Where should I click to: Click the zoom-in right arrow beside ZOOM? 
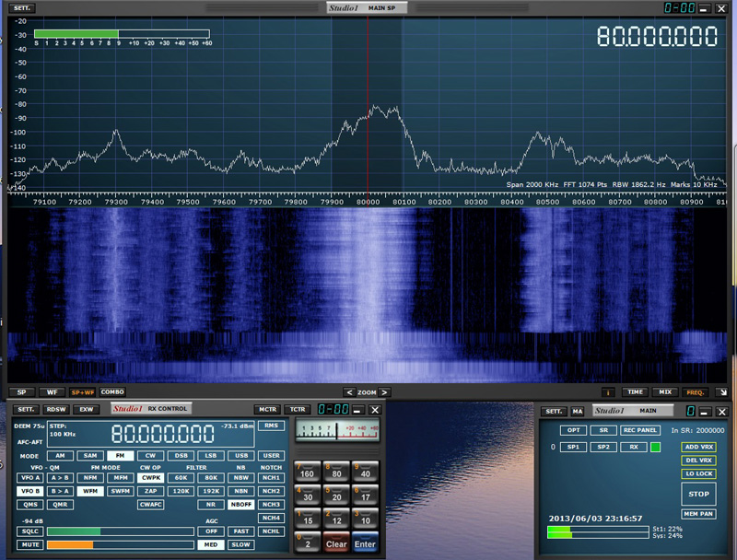click(x=385, y=392)
